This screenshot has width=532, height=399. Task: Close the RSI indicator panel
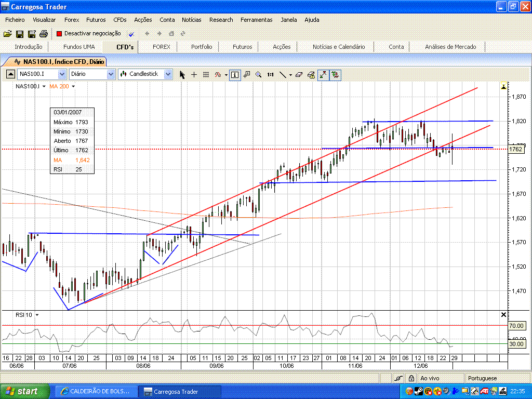pyautogui.click(x=503, y=315)
